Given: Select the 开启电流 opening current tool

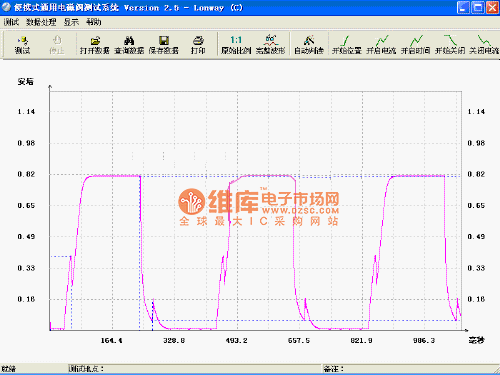Looking at the screenshot, I should tap(381, 45).
